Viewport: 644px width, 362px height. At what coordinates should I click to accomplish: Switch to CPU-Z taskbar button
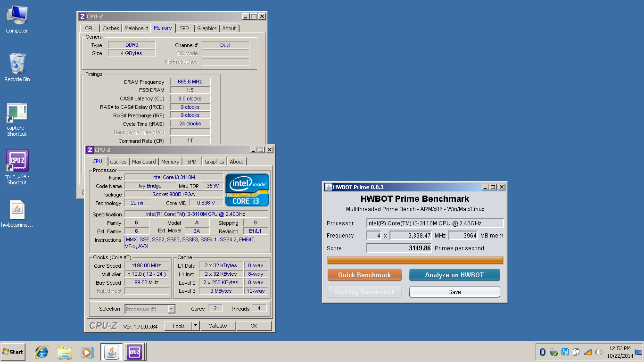click(134, 352)
